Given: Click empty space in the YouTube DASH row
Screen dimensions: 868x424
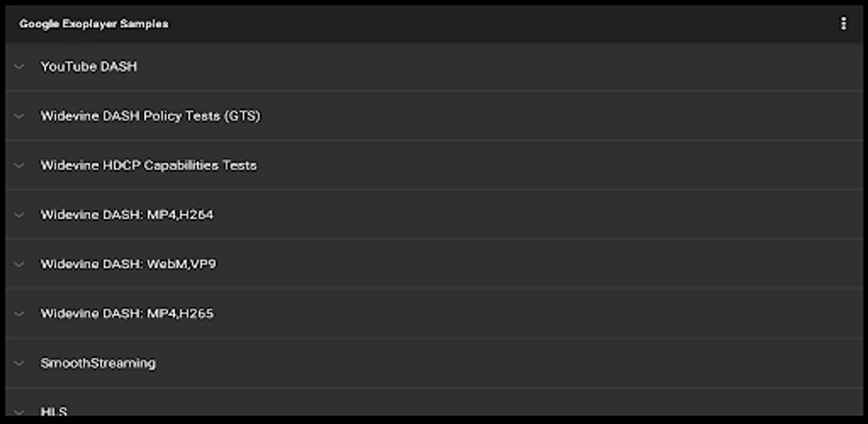Looking at the screenshot, I should 471,67.
